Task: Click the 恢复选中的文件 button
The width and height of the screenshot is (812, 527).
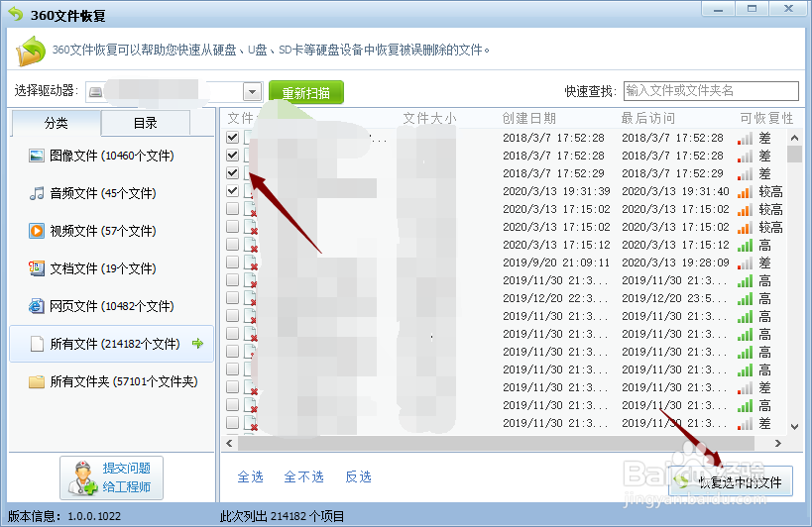Action: [730, 481]
